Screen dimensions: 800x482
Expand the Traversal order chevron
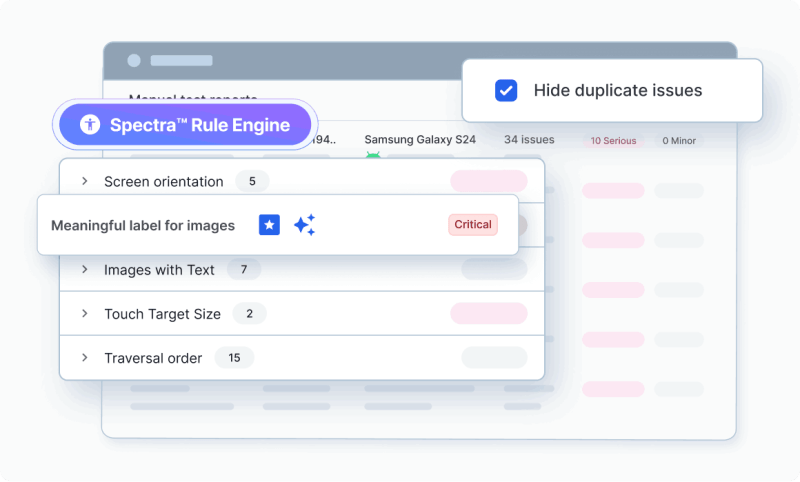[x=85, y=358]
